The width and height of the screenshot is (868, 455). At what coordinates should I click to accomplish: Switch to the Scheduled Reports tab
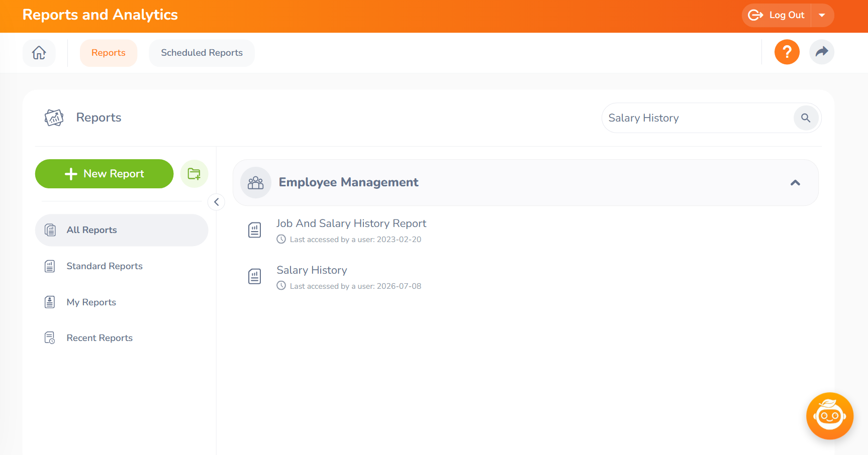coord(202,53)
